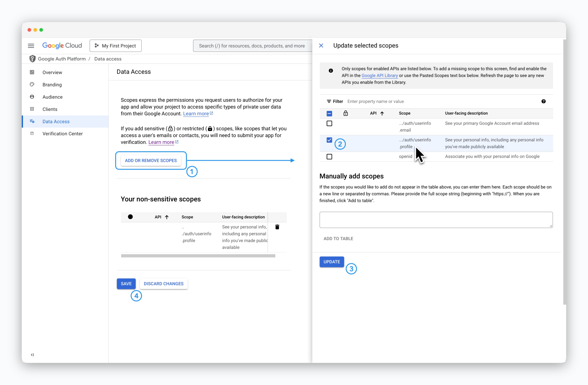Click the Verification Center check icon
Viewport: 588px width, 385px height.
[32, 133]
